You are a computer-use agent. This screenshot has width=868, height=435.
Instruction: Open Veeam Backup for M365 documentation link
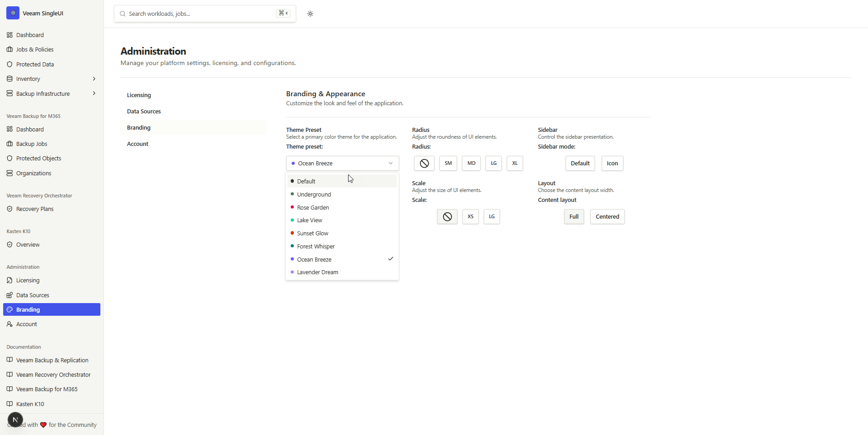pyautogui.click(x=52, y=389)
